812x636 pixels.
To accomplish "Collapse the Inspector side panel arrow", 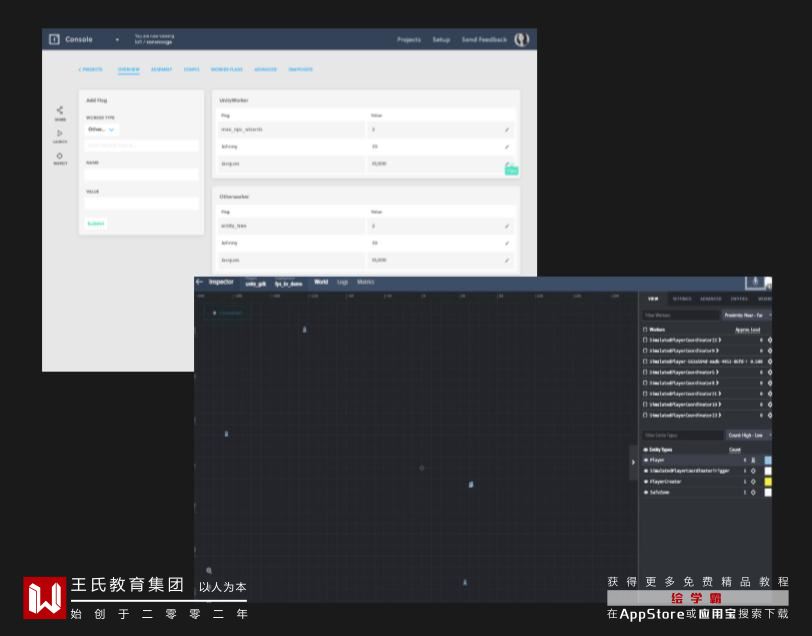I will 633,462.
